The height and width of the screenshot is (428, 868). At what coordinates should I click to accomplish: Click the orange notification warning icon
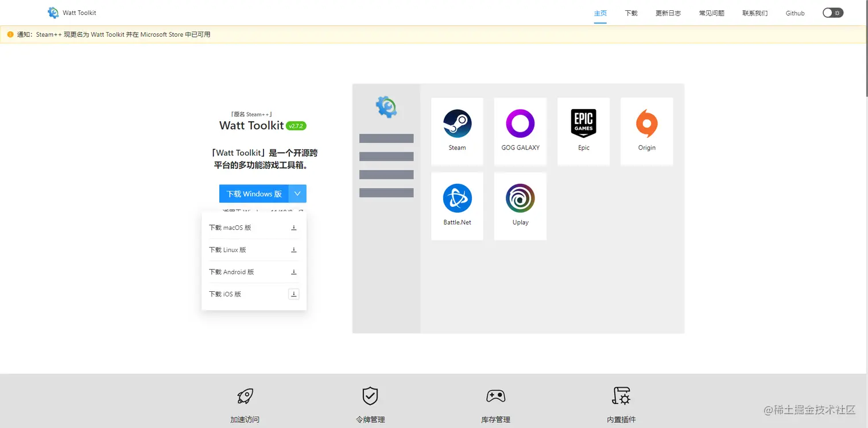pos(10,34)
